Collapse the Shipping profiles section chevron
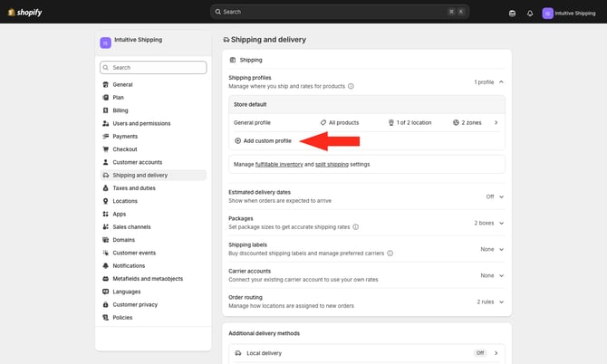Screen dimensions: 607x364 coord(501,82)
